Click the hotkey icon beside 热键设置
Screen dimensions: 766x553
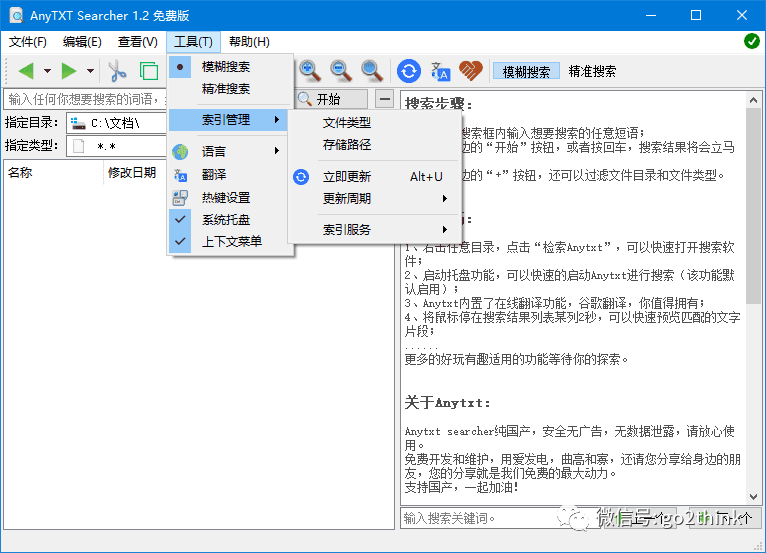[x=180, y=197]
